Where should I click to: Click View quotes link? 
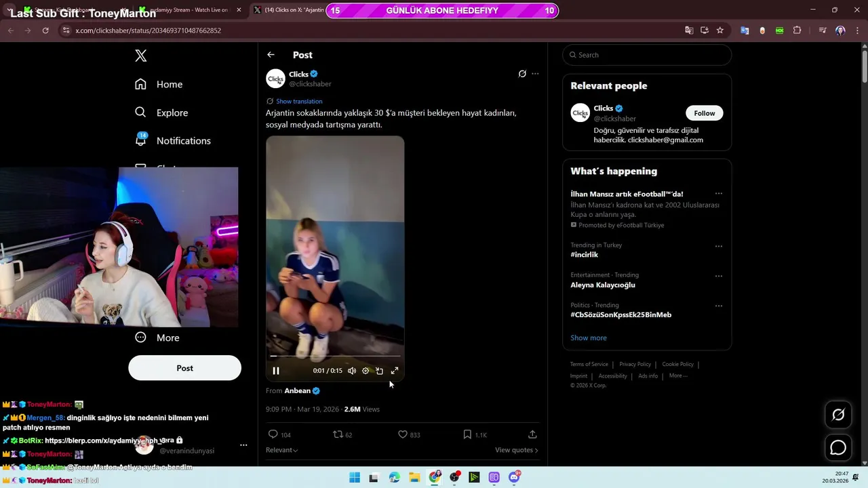(x=516, y=450)
